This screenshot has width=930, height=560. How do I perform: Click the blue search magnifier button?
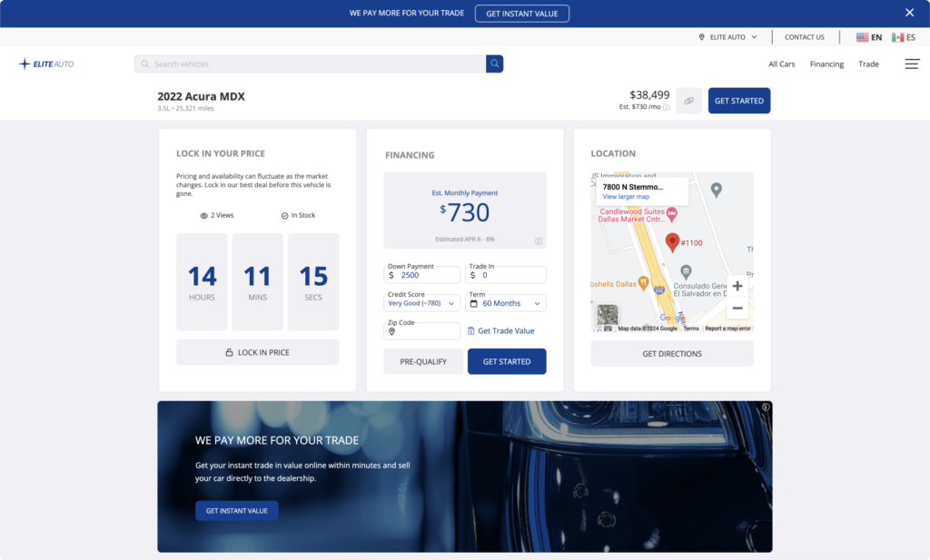(x=494, y=64)
